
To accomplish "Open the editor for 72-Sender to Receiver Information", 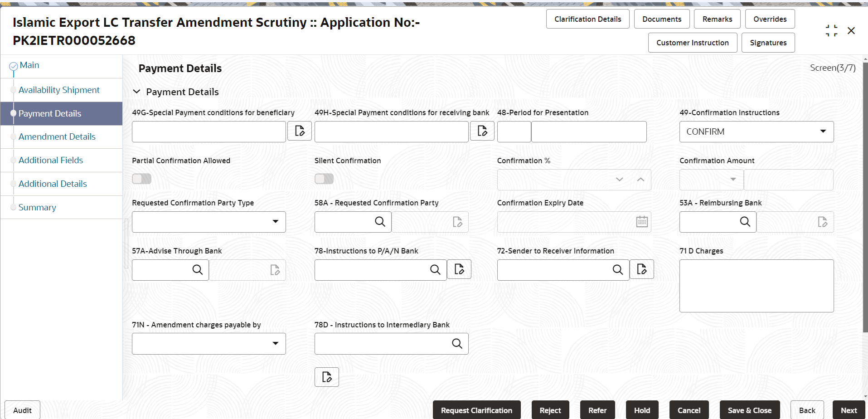I will pos(642,269).
